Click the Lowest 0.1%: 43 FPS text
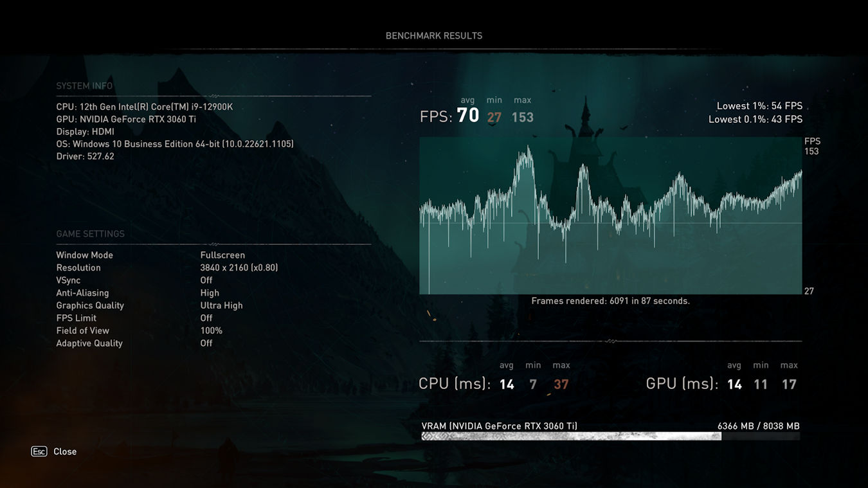 755,119
